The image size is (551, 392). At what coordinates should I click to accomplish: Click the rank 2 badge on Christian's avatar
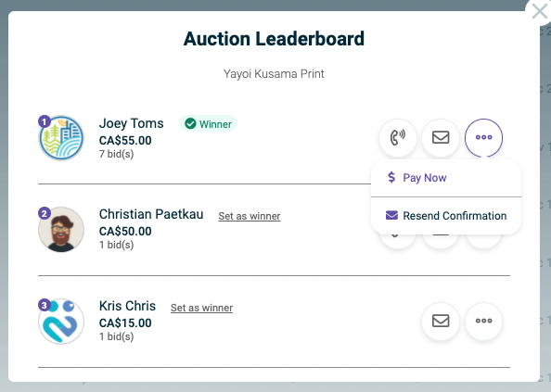[x=45, y=213]
